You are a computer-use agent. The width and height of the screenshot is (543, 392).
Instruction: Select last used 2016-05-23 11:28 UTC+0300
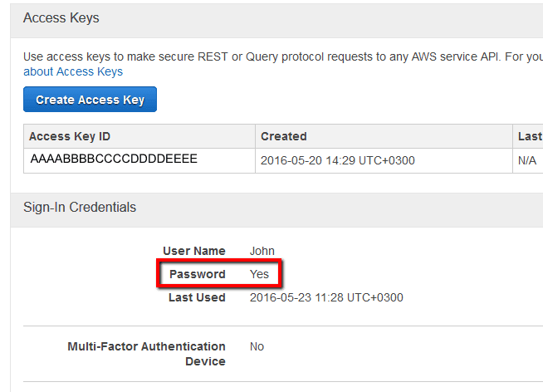click(x=326, y=297)
